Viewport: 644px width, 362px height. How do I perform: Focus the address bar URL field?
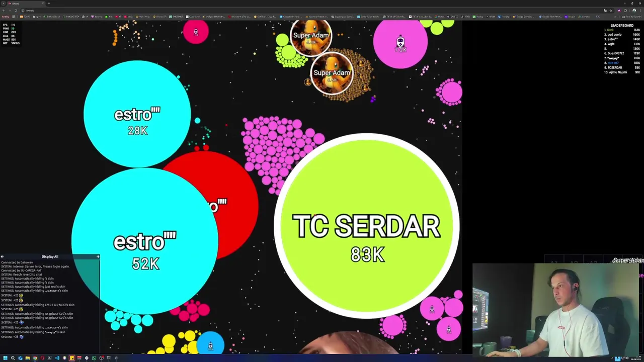pos(312,11)
